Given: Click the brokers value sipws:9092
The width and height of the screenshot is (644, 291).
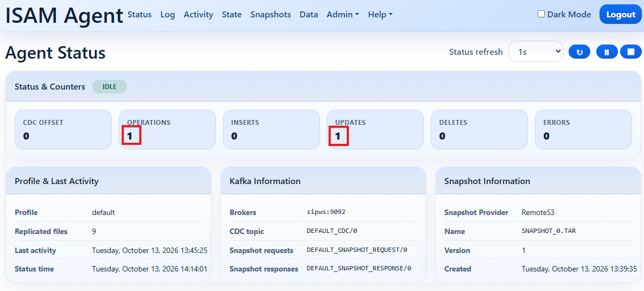Looking at the screenshot, I should point(326,212).
